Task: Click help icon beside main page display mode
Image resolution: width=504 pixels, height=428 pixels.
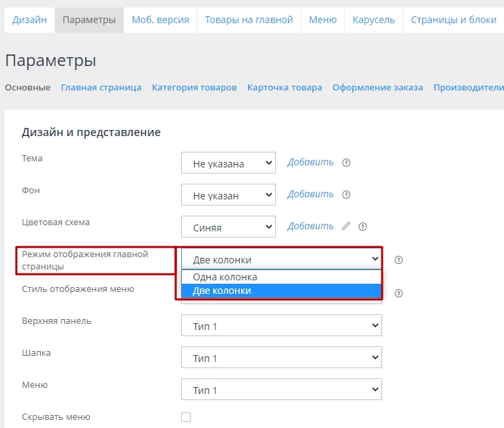Action: tap(399, 260)
